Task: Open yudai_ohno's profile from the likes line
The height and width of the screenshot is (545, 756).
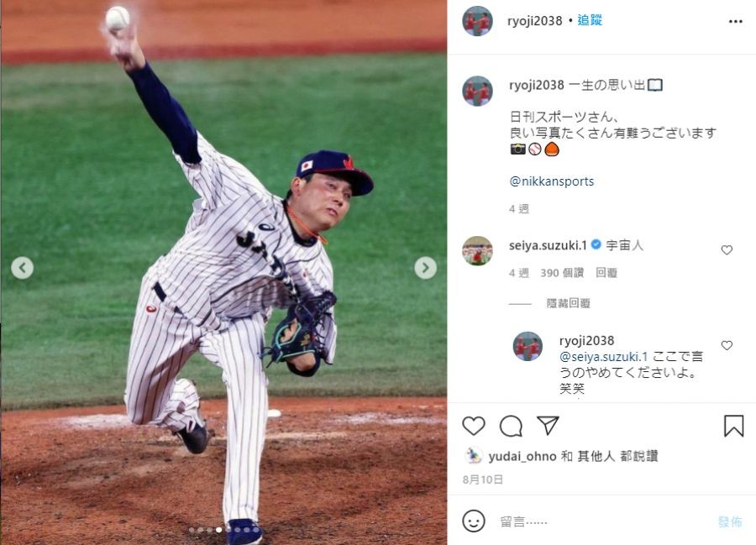Action: (522, 456)
